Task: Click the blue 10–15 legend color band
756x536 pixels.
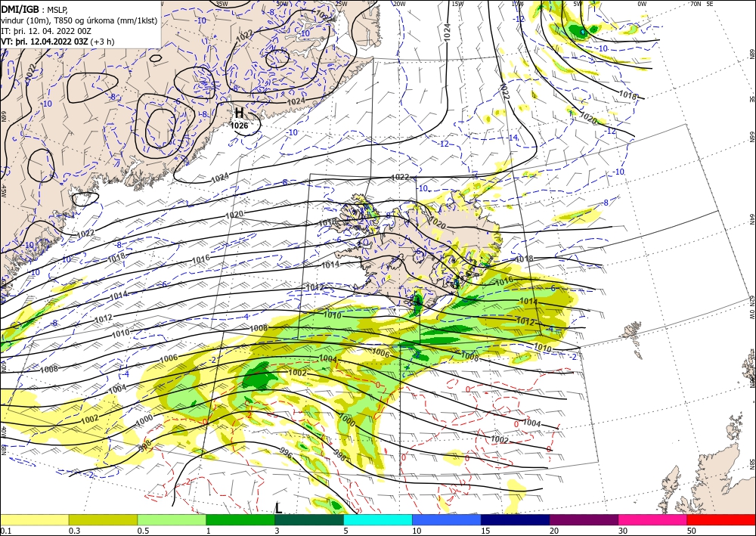Action: pos(447,519)
